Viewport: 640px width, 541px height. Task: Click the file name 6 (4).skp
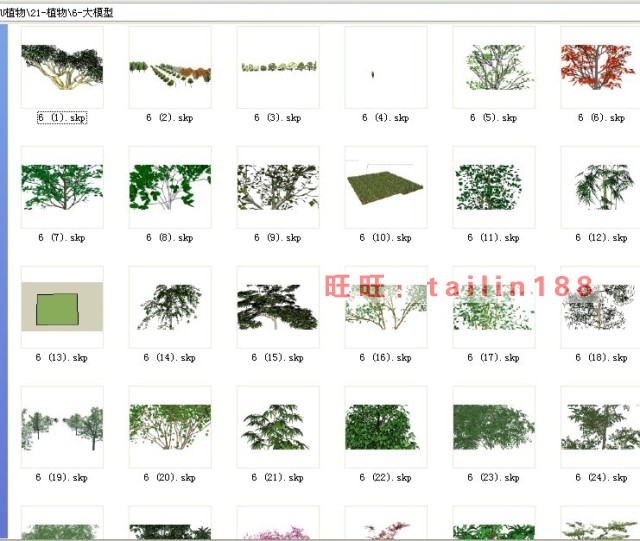point(386,118)
